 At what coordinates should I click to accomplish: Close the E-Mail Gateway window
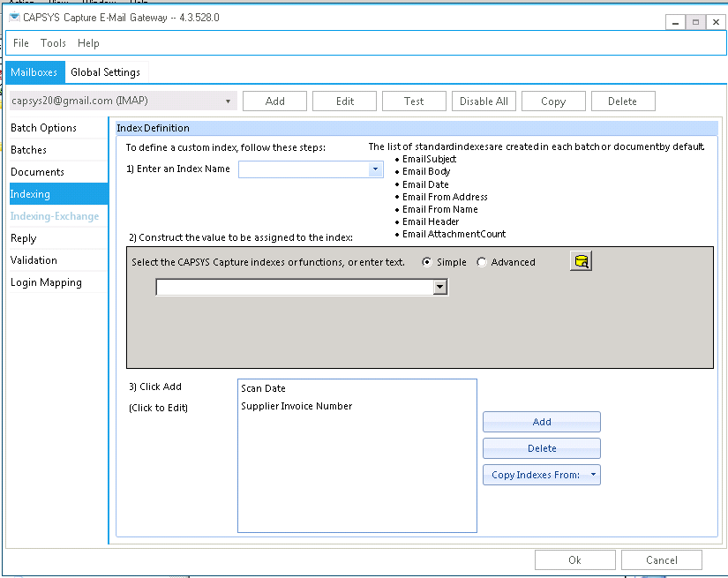pos(716,22)
